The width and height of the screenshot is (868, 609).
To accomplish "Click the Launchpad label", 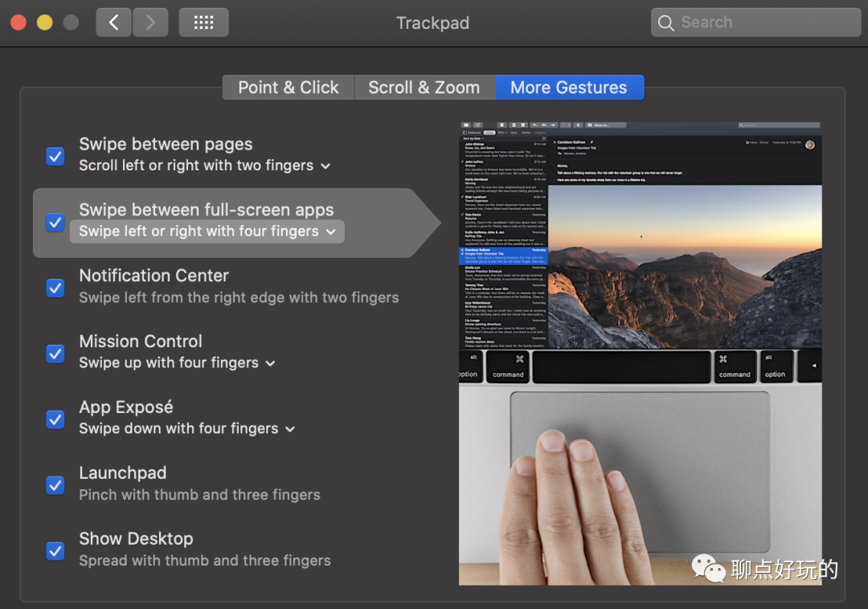I will (123, 473).
